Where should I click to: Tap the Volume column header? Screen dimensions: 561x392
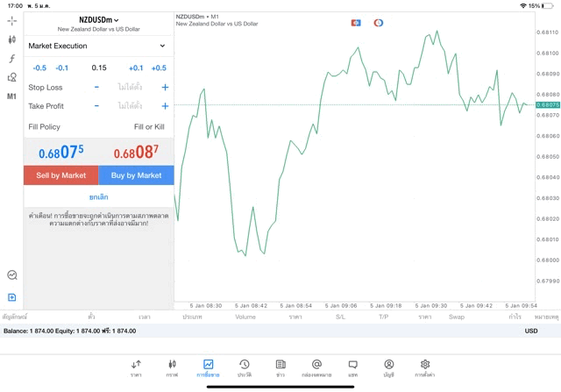[245, 317]
